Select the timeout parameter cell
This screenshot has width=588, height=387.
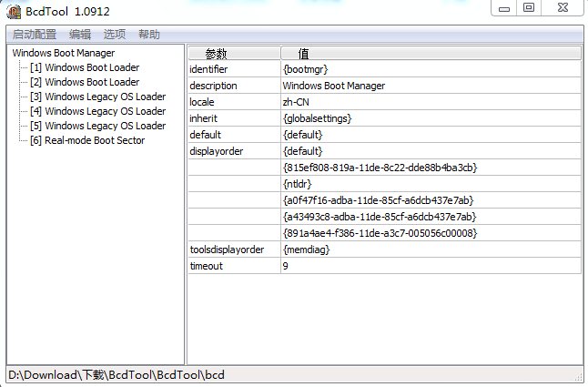pyautogui.click(x=234, y=266)
